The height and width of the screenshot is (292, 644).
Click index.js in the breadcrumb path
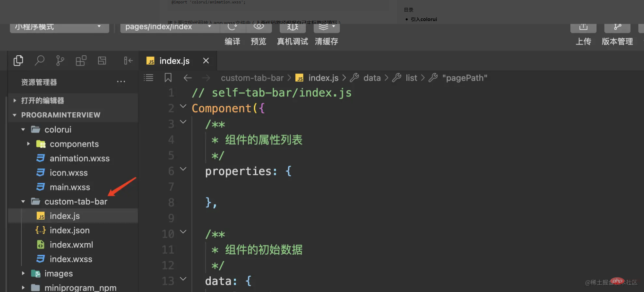tap(323, 78)
